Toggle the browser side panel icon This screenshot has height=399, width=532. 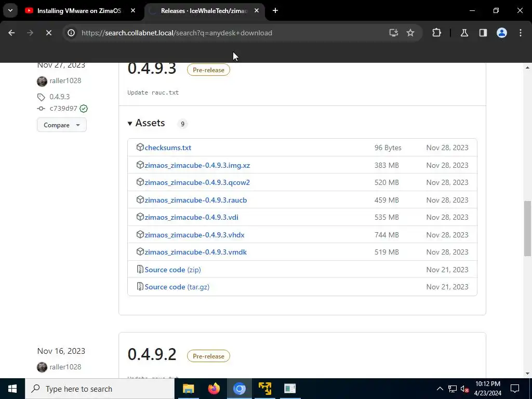(483, 33)
